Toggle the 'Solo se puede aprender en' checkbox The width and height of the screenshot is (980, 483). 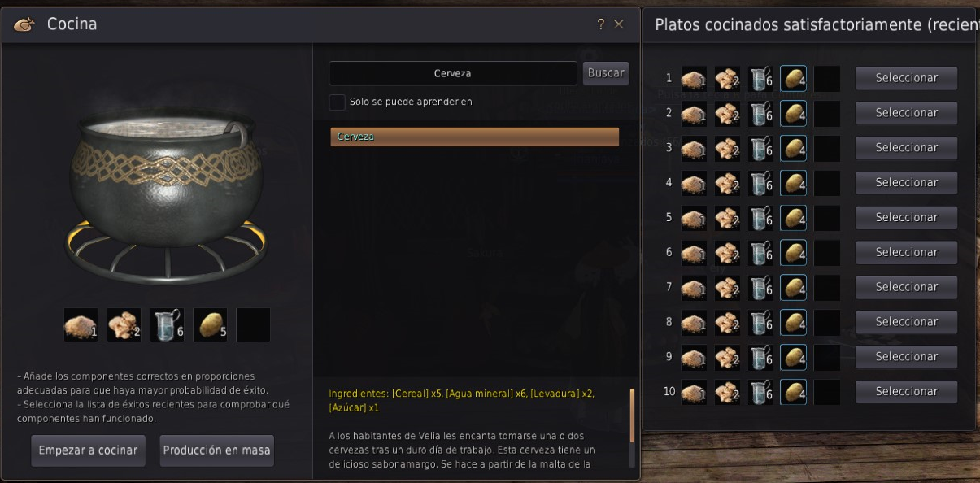pos(337,102)
